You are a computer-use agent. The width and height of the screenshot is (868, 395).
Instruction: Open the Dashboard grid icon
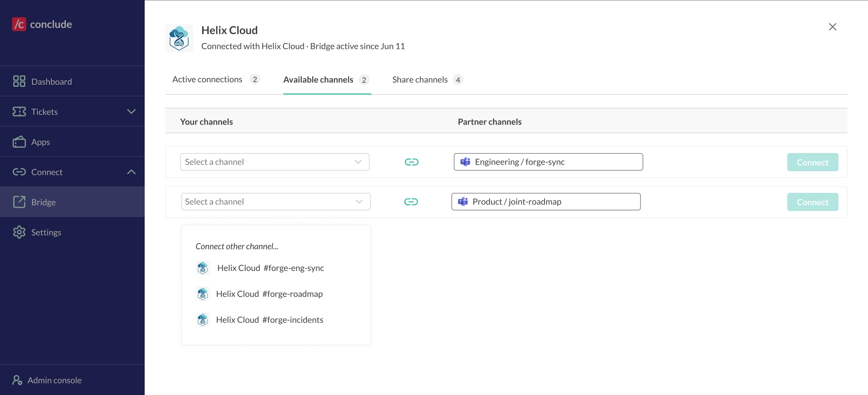point(19,81)
